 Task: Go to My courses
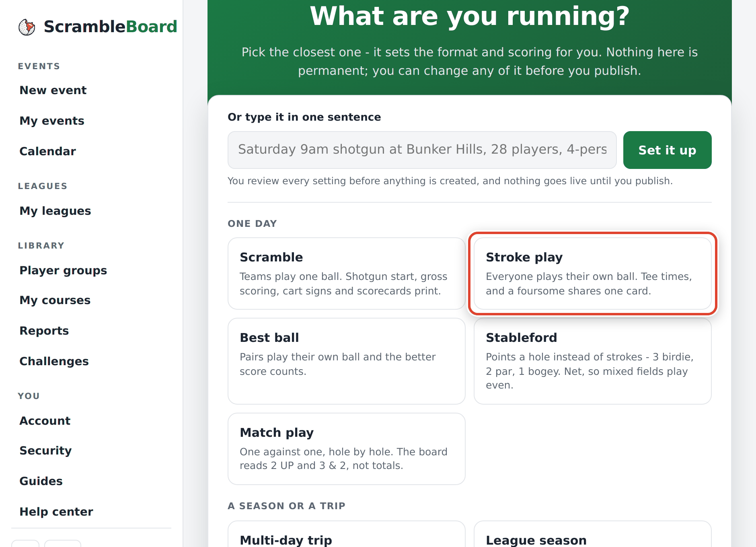coord(55,300)
